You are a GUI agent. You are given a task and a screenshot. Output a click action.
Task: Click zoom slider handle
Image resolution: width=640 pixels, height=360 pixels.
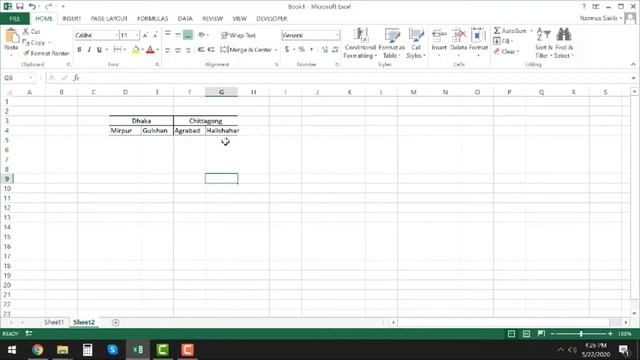click(581, 334)
